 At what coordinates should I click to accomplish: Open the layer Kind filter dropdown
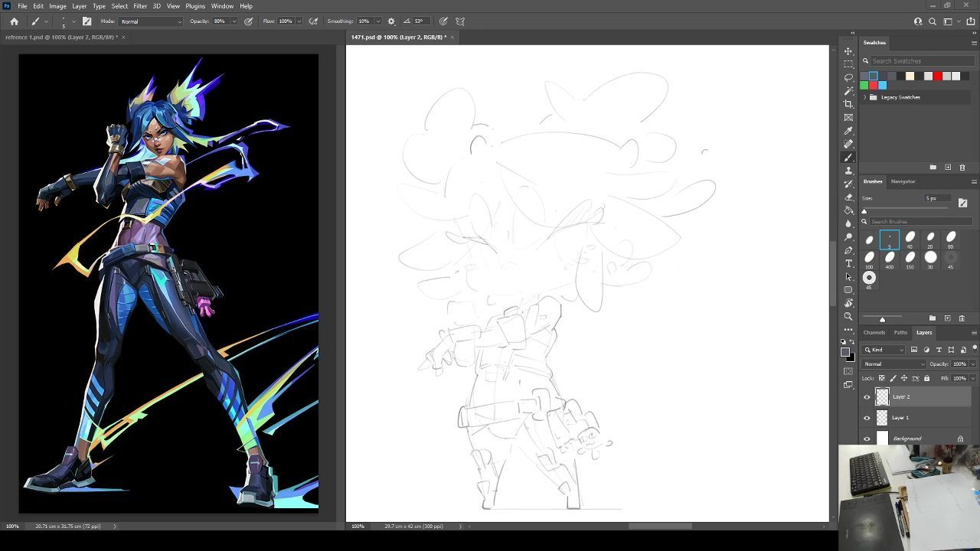point(884,350)
